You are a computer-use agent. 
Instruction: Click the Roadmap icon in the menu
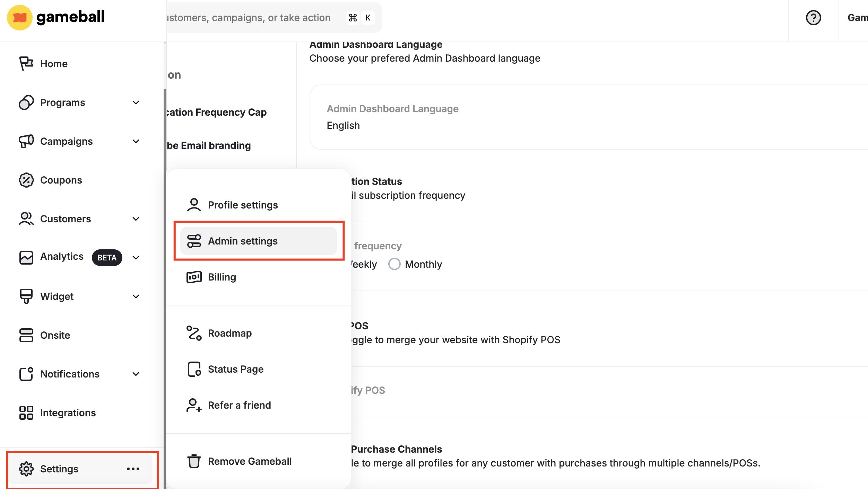(194, 333)
